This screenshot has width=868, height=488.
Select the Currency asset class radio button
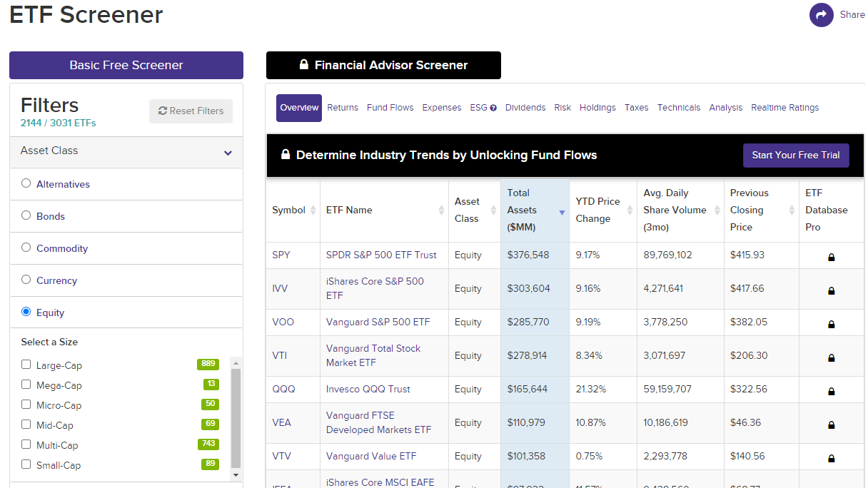tap(26, 280)
